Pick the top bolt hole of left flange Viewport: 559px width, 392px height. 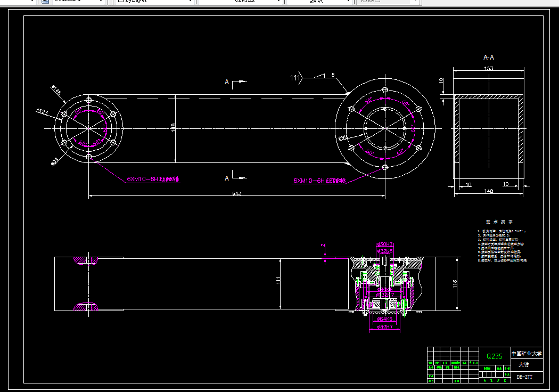pyautogui.click(x=89, y=100)
